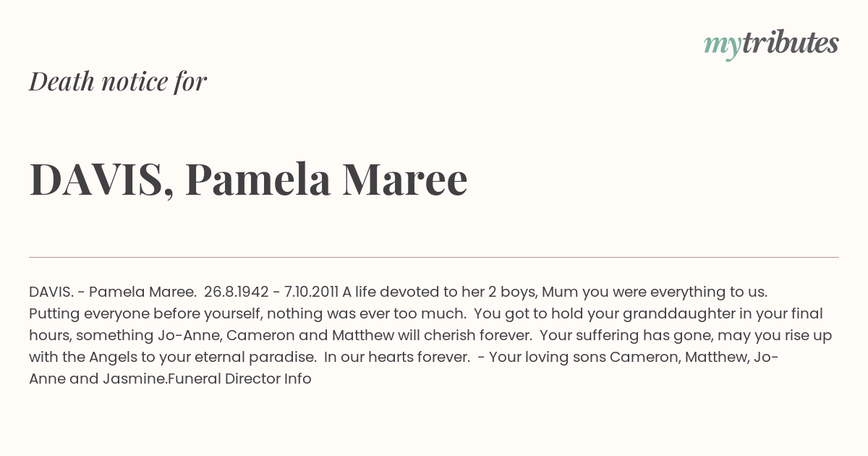
Task: Click "DAVIS," in the large name heading
Action: pyautogui.click(x=101, y=180)
